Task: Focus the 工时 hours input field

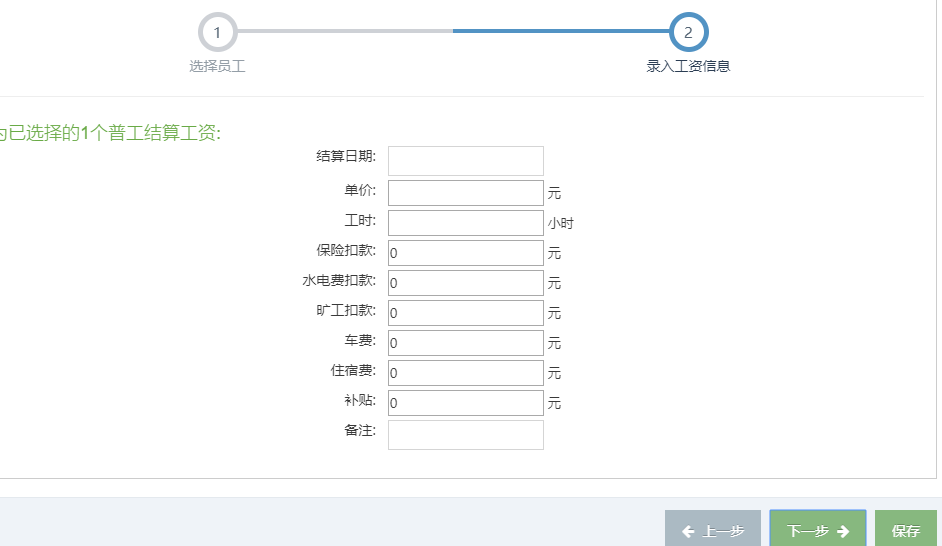Action: tap(465, 223)
